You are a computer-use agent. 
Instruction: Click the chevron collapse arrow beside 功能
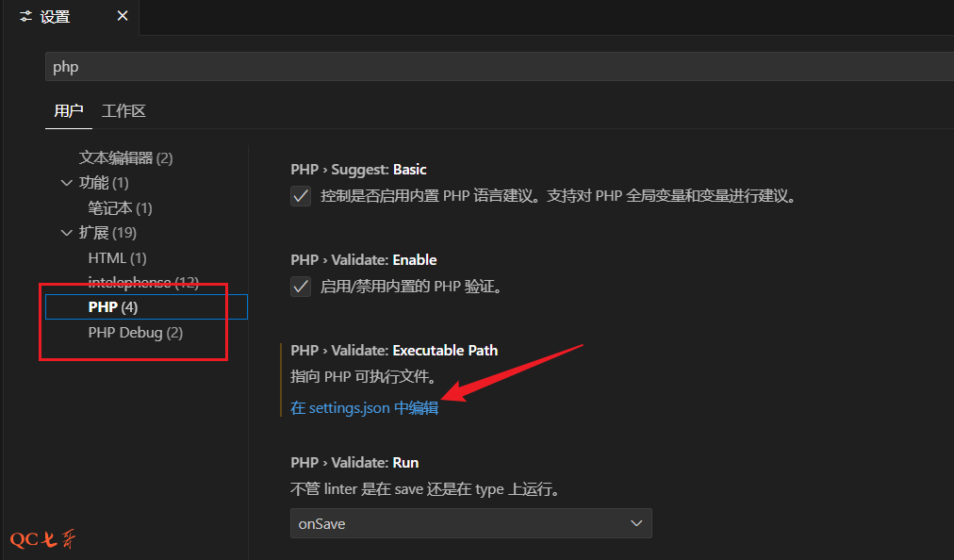[x=66, y=183]
